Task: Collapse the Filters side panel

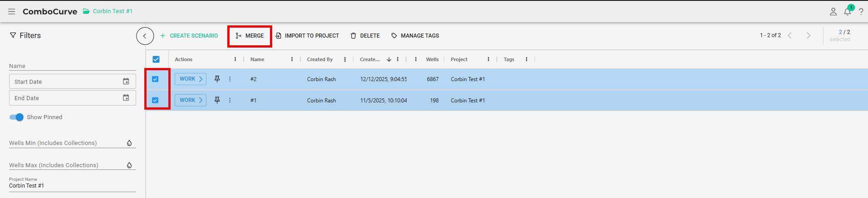Action: [x=145, y=36]
